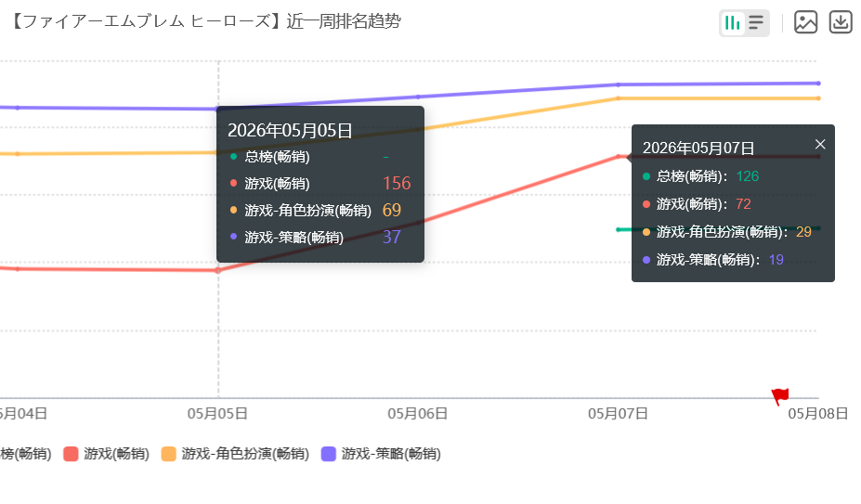Click the red flag marker on axis
The width and height of the screenshot is (861, 504).
(x=780, y=395)
